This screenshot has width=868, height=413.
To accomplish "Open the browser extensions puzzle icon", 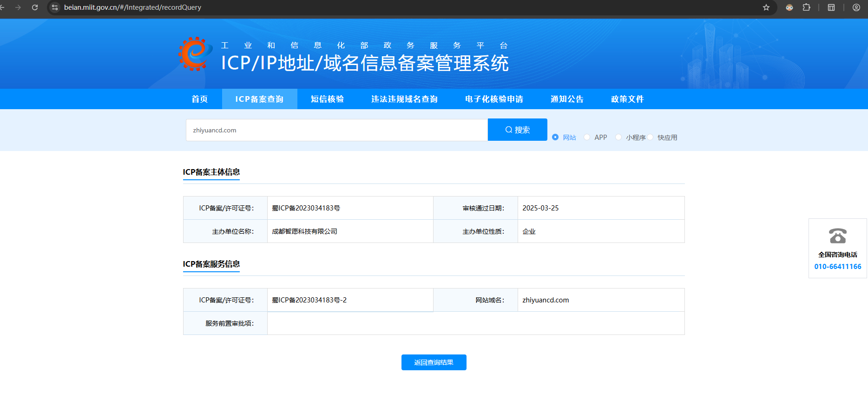I will pyautogui.click(x=806, y=7).
